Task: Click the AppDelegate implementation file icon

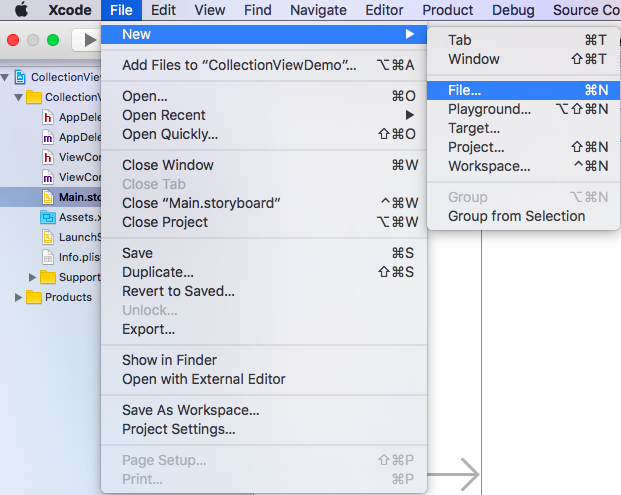Action: (48, 137)
